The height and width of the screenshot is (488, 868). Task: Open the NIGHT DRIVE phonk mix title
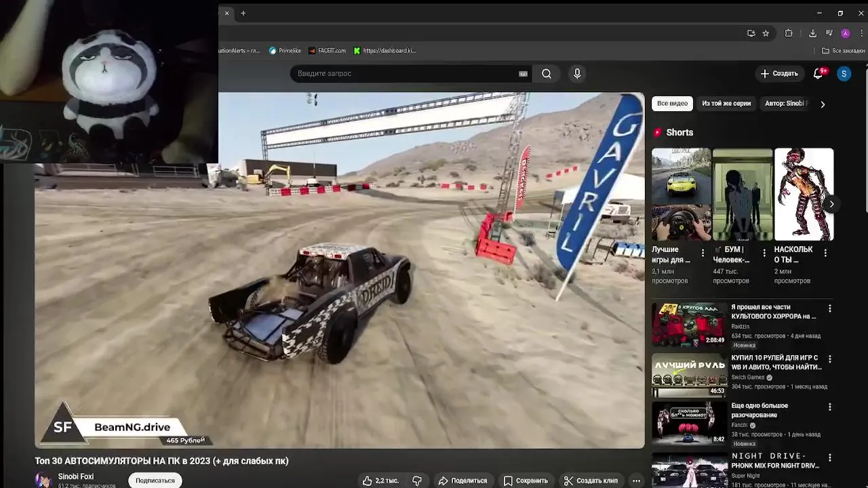click(775, 461)
